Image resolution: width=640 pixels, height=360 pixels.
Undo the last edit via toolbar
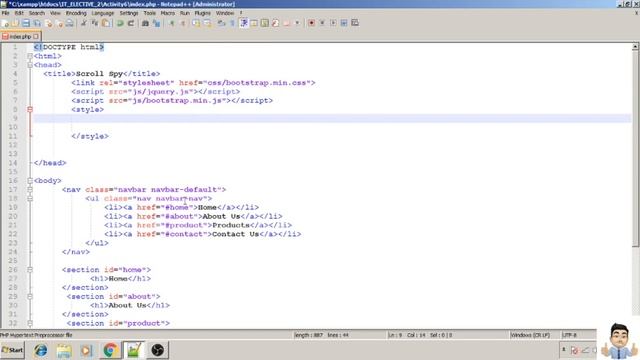(x=120, y=23)
